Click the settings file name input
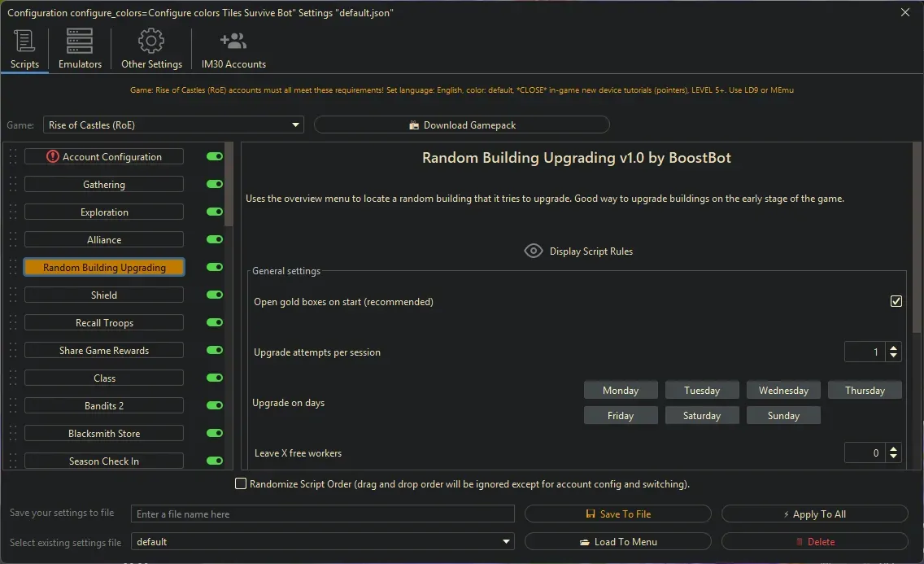This screenshot has width=924, height=564. 322,514
